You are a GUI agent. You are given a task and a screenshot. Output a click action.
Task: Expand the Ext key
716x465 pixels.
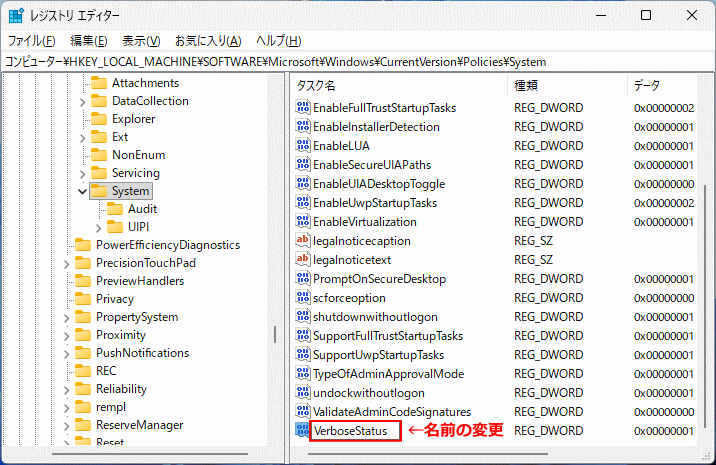82,138
